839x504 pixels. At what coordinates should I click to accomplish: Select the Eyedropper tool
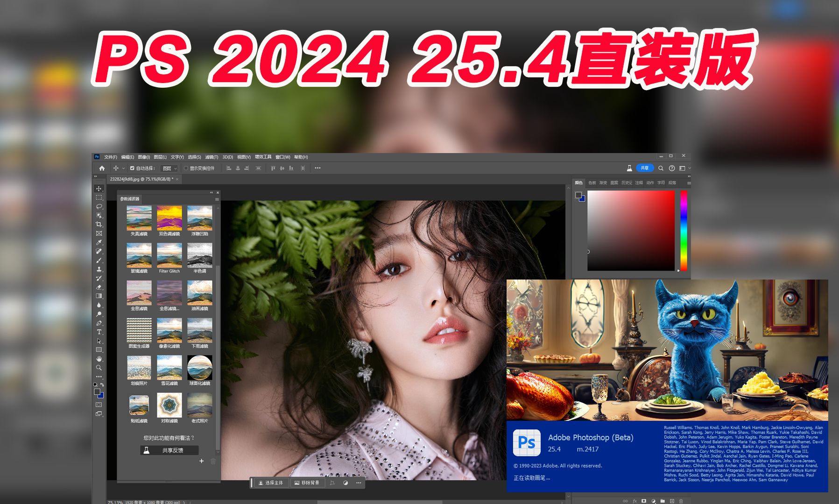99,243
